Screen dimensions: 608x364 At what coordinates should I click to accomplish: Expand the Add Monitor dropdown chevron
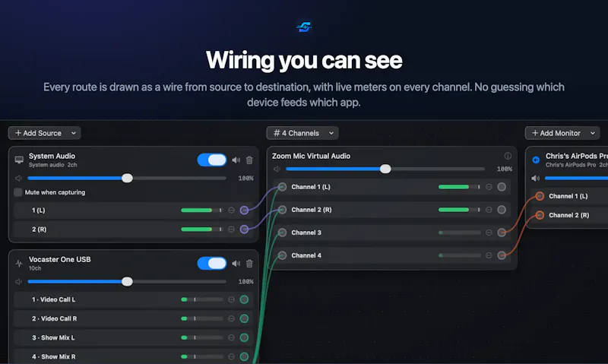[x=593, y=133]
